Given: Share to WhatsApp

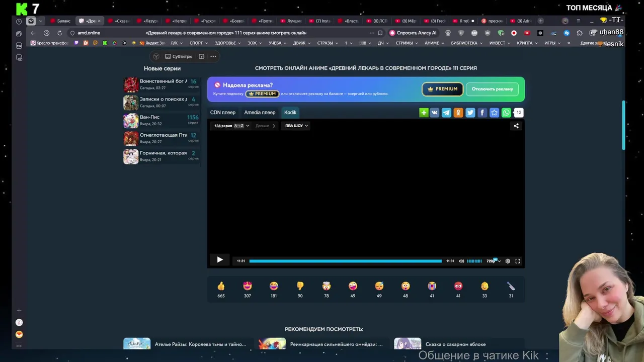Looking at the screenshot, I should [506, 113].
